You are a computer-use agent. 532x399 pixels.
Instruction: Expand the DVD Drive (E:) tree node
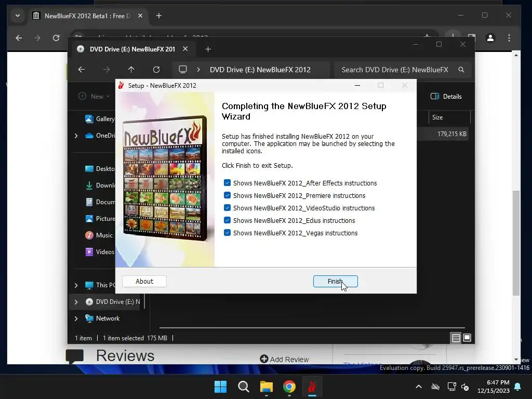(x=76, y=302)
